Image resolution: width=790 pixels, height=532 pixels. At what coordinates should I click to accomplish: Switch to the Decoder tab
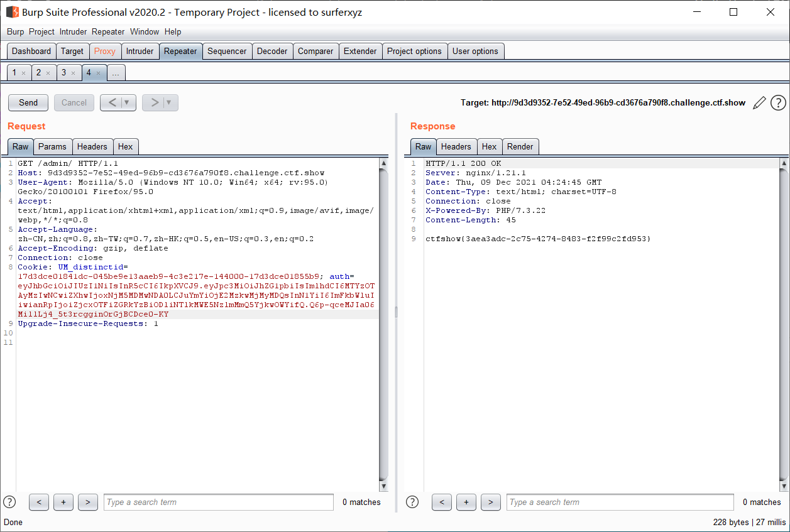pos(272,52)
